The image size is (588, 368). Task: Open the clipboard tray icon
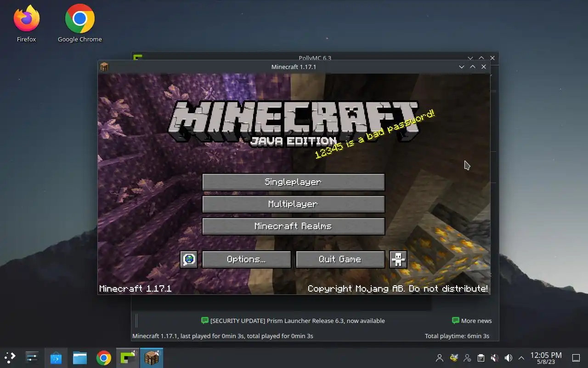[x=481, y=357]
